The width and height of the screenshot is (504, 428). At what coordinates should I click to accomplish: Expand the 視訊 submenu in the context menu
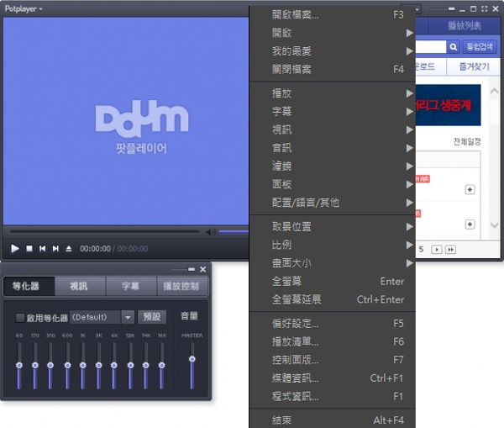click(x=333, y=129)
